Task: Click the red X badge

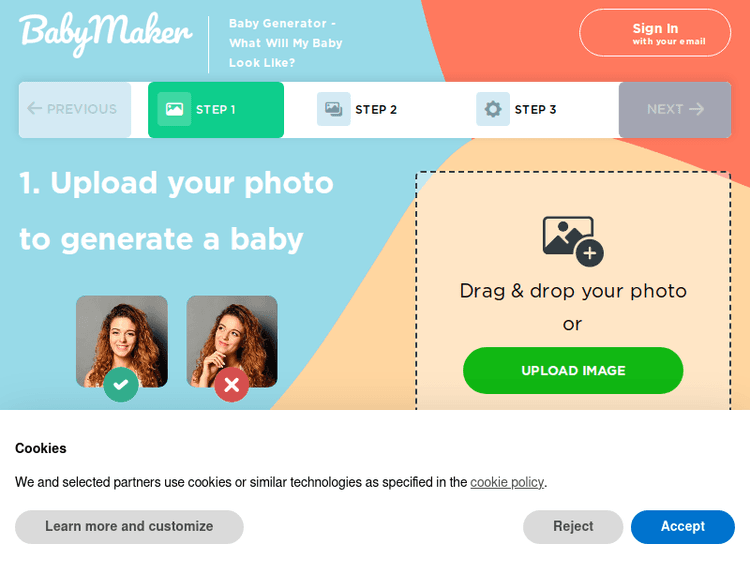Action: click(x=232, y=384)
